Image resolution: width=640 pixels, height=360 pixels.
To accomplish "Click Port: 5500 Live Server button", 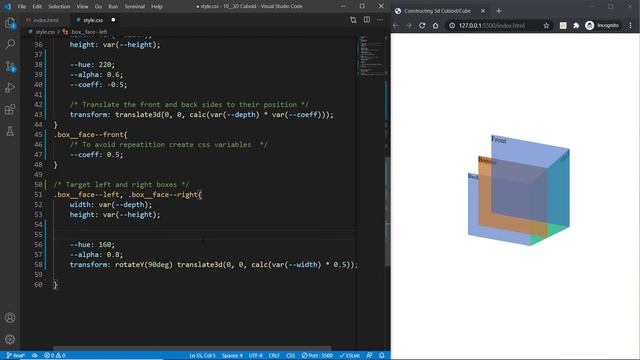I will 317,356.
